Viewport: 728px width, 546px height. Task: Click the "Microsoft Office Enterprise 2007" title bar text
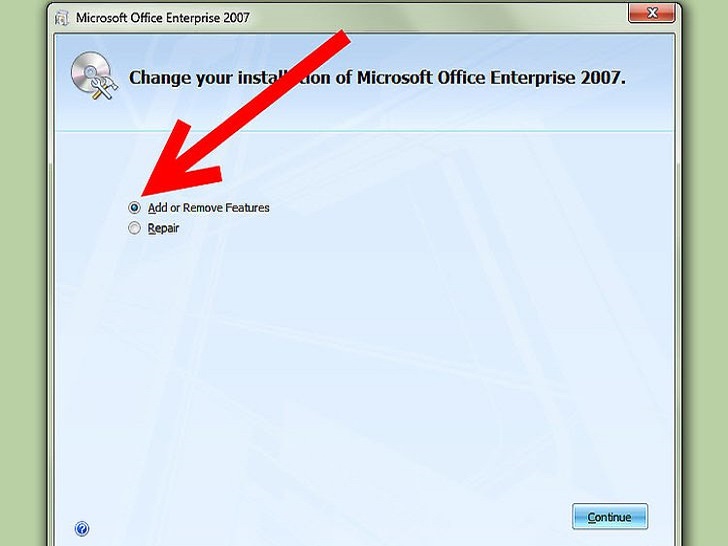click(162, 18)
